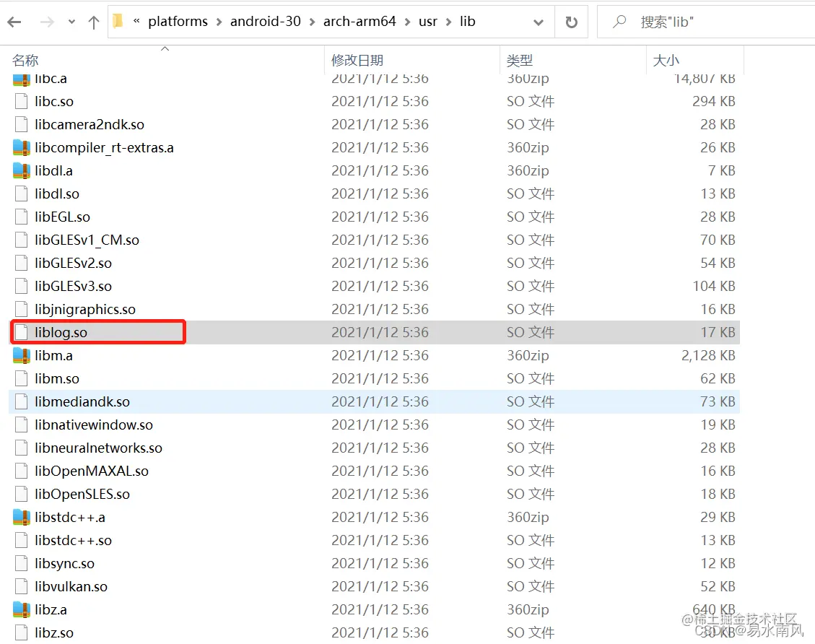The height and width of the screenshot is (644, 815).
Task: Click the lib breadcrumb segment
Action: (x=467, y=22)
